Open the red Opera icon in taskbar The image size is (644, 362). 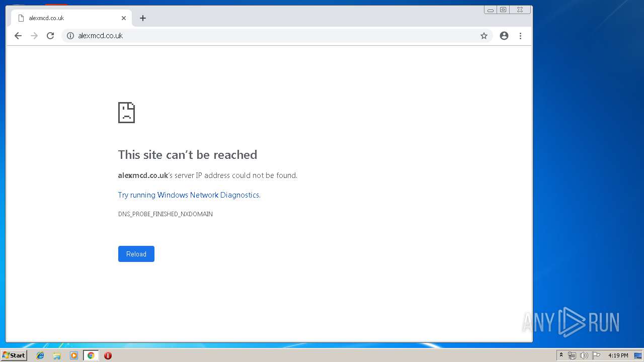(108, 355)
